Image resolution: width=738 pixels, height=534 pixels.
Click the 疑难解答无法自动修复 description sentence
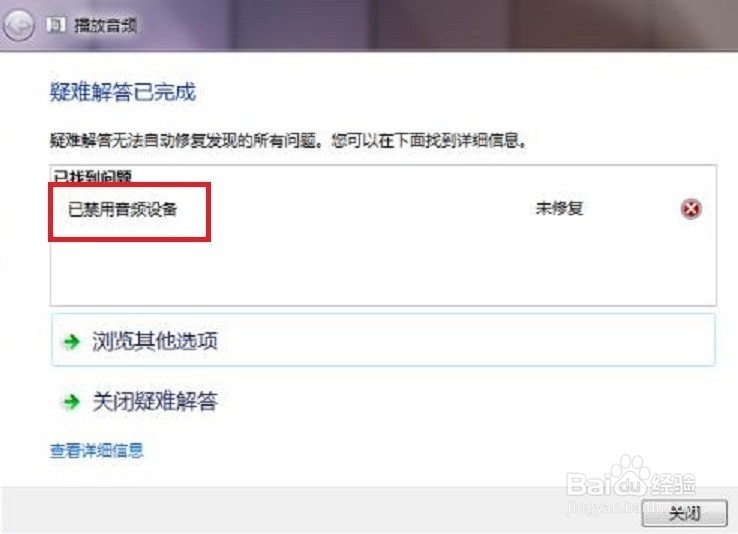288,140
